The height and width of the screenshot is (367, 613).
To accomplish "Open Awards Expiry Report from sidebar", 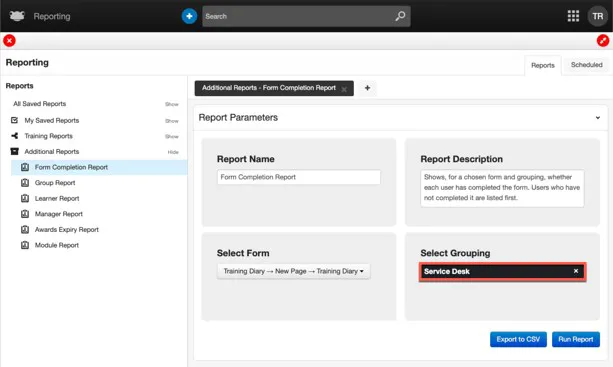I will point(66,229).
